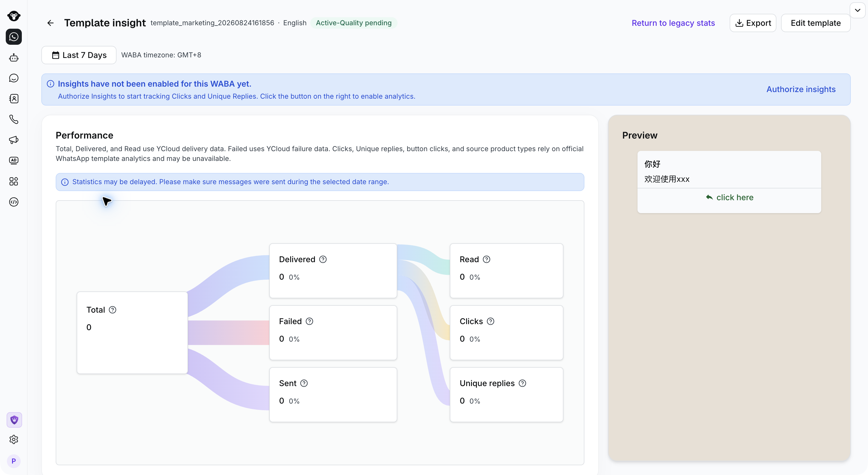The width and height of the screenshot is (868, 475).
Task: Open the P profile avatar
Action: pos(14,461)
